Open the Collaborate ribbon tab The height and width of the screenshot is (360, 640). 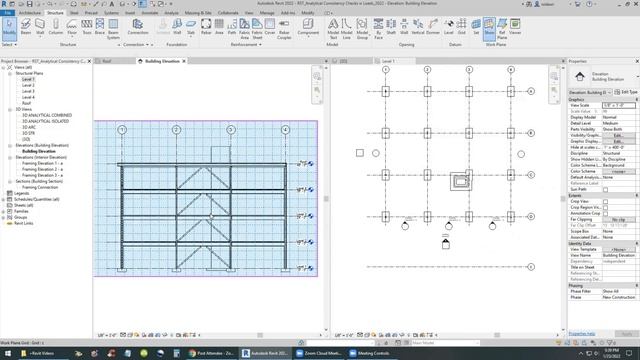[x=228, y=13]
